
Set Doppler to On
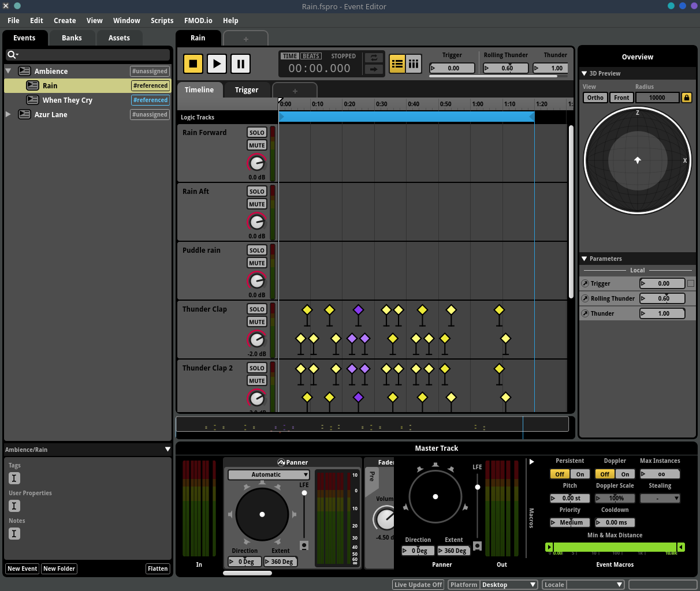point(625,474)
